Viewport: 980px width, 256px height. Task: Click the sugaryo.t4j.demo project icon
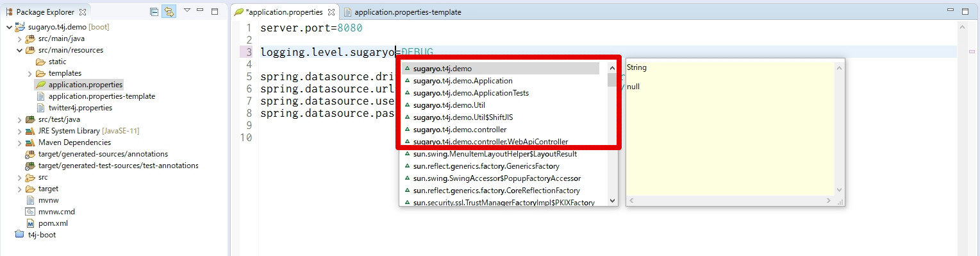pyautogui.click(x=19, y=27)
